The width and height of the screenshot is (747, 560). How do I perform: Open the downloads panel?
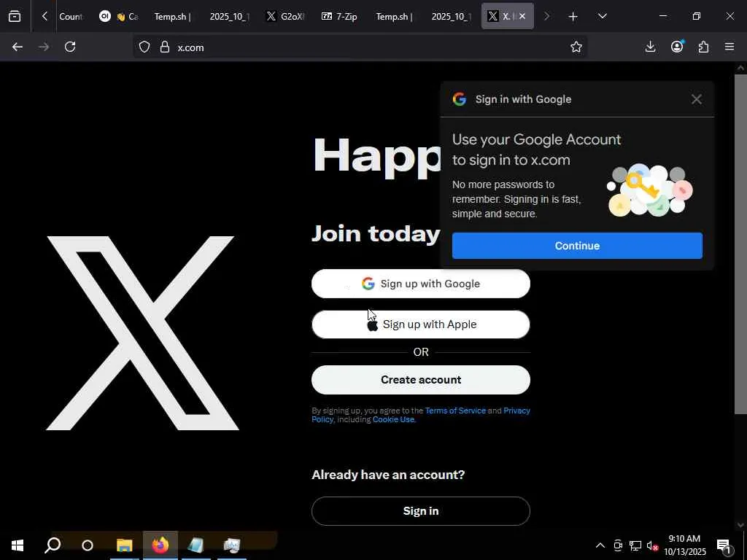pyautogui.click(x=650, y=47)
